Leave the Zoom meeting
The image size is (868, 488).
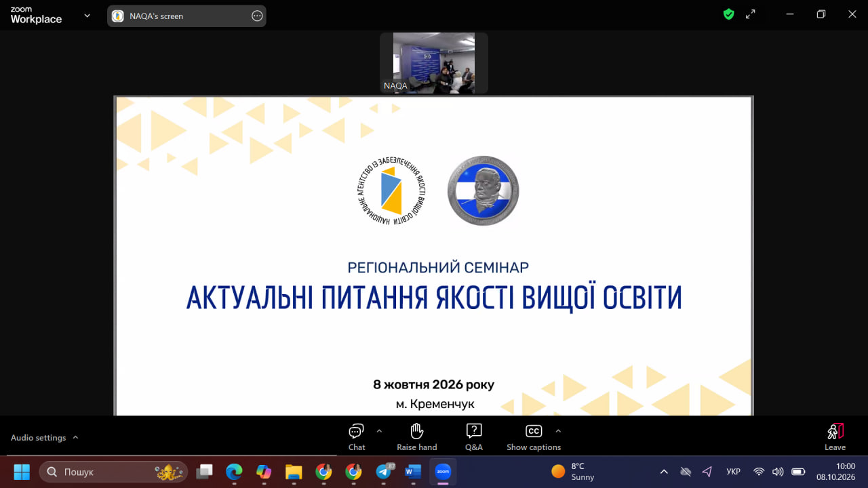click(835, 437)
